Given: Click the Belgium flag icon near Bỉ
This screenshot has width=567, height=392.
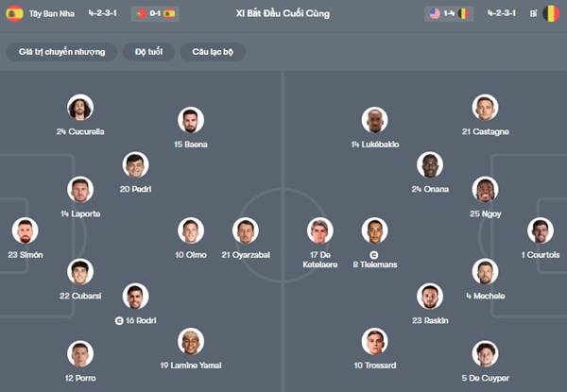Looking at the screenshot, I should tap(551, 13).
